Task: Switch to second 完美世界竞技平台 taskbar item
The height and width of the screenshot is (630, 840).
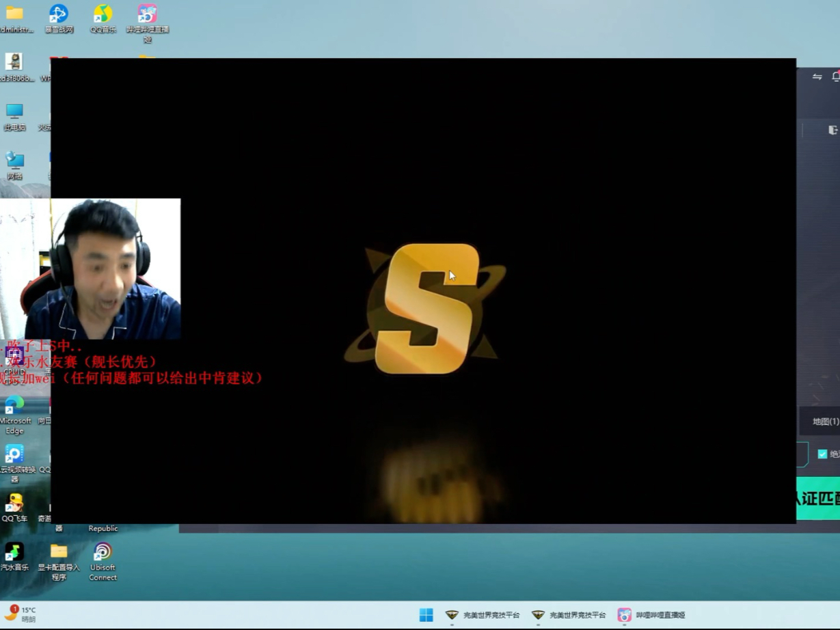Action: tap(569, 615)
